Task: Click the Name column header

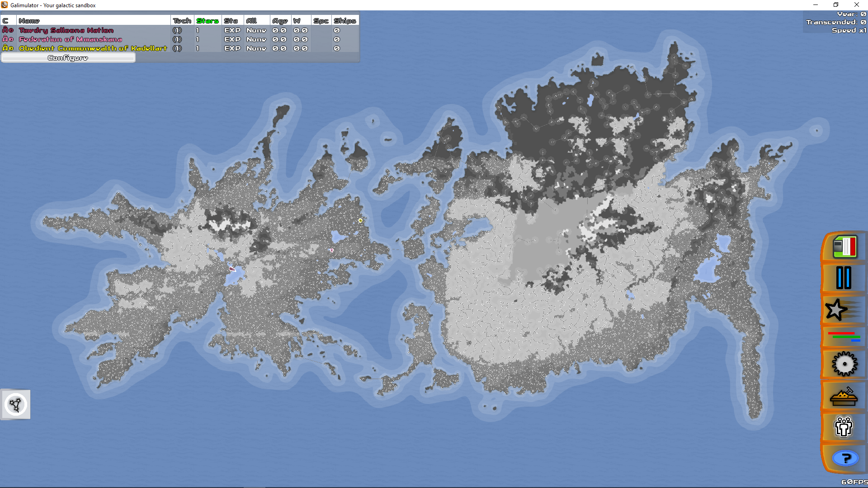Action: (x=29, y=21)
